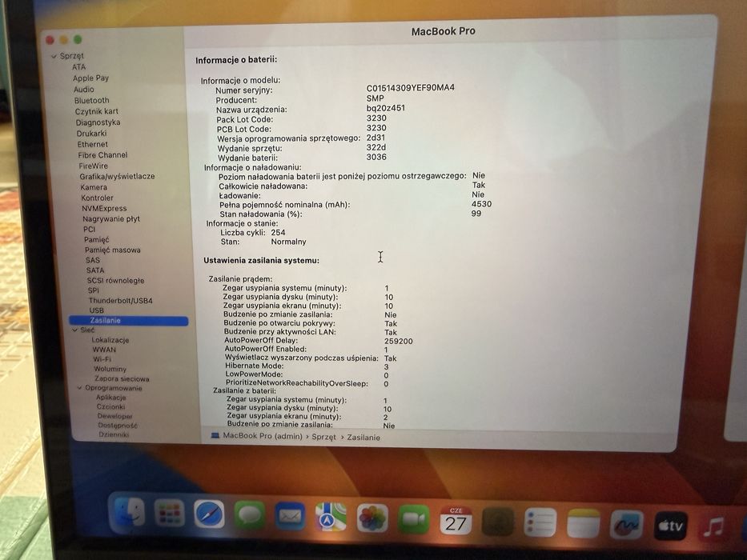The width and height of the screenshot is (747, 560).
Task: Click the cycle count value 254
Action: pyautogui.click(x=278, y=232)
